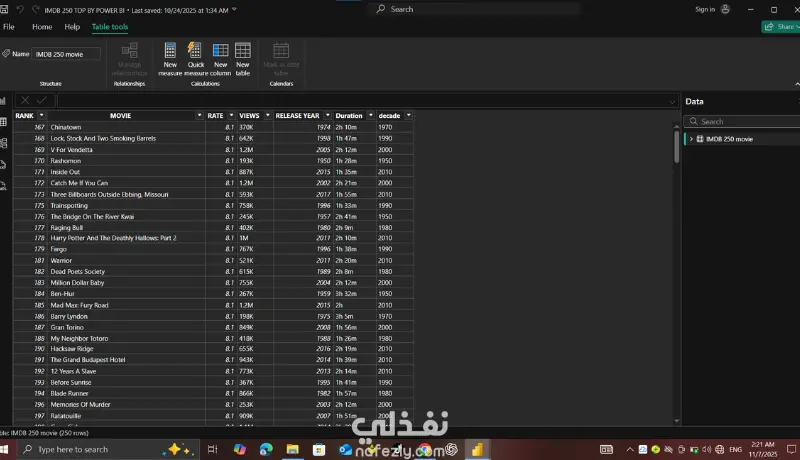Open the Help ribbon tab

72,27
